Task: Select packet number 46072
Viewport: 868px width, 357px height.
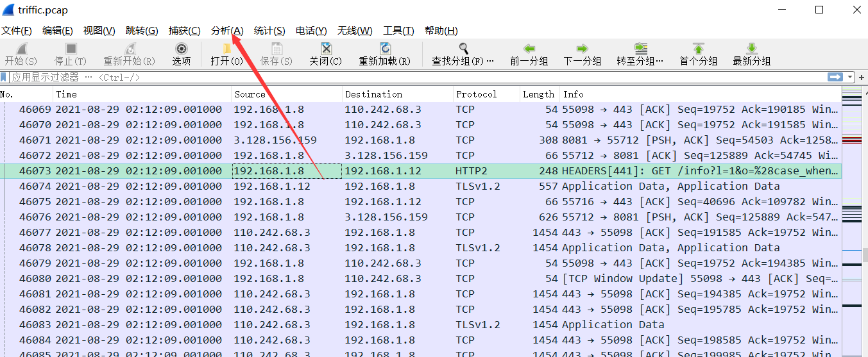Action: (420, 156)
